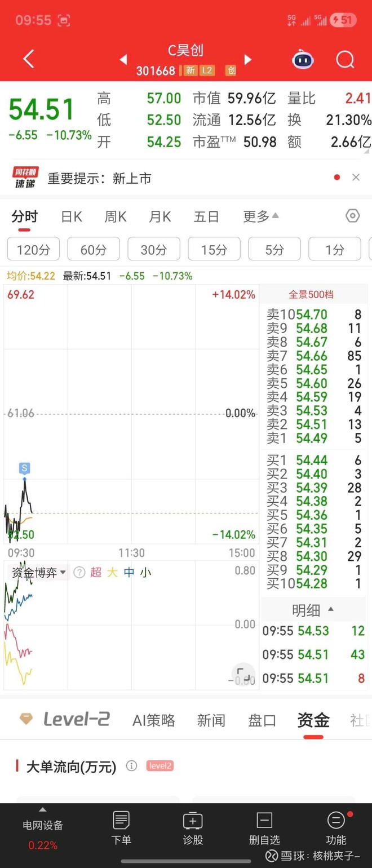
Task: Tap 下单 to place an order
Action: click(x=121, y=827)
